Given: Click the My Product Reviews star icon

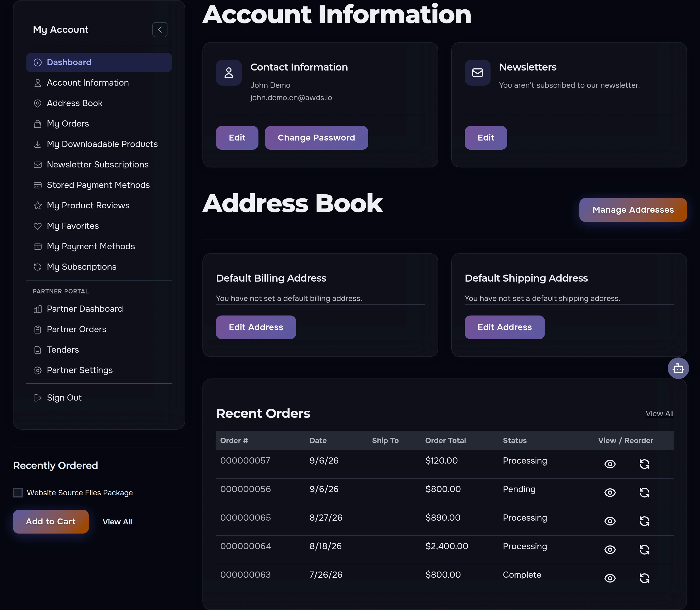Looking at the screenshot, I should (x=38, y=206).
